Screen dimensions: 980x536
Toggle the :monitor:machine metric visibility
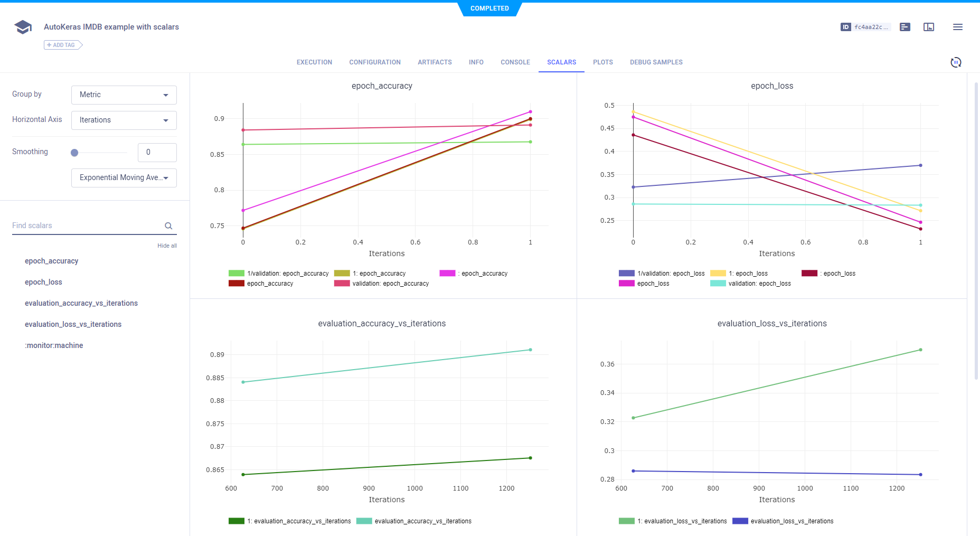[54, 345]
